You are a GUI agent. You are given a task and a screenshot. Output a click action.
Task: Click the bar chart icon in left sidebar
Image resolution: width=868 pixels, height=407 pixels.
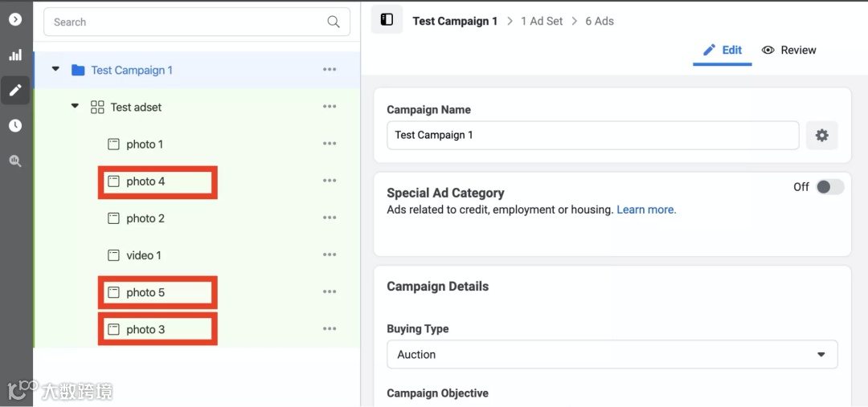(15, 55)
